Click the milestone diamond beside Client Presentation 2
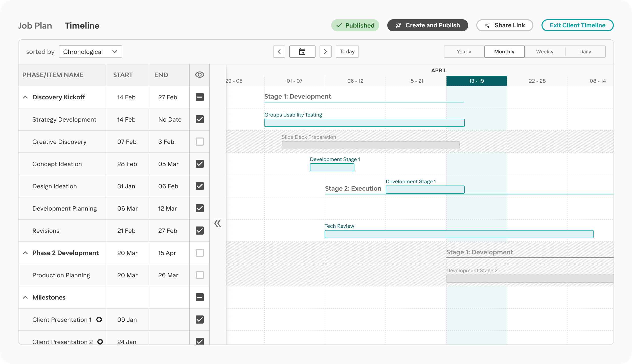Viewport: 632px width, 364px height. (x=100, y=342)
